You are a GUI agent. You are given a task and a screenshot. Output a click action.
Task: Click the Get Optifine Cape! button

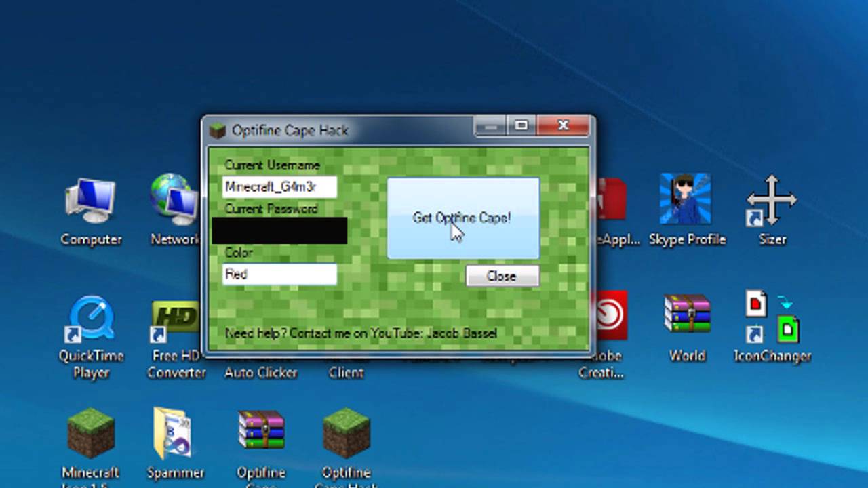(x=463, y=218)
